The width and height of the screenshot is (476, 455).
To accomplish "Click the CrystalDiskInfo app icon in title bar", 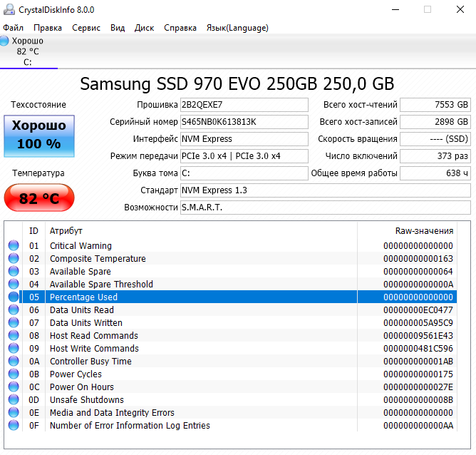I will tap(9, 10).
